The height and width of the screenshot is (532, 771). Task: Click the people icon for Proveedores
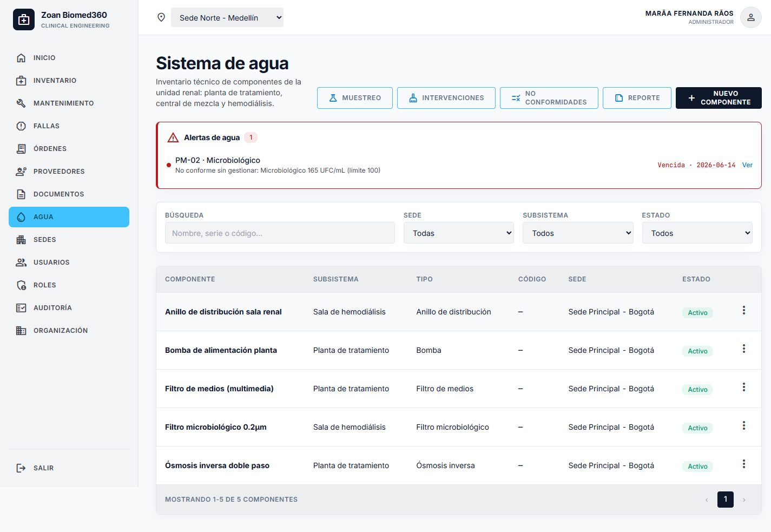pyautogui.click(x=21, y=172)
